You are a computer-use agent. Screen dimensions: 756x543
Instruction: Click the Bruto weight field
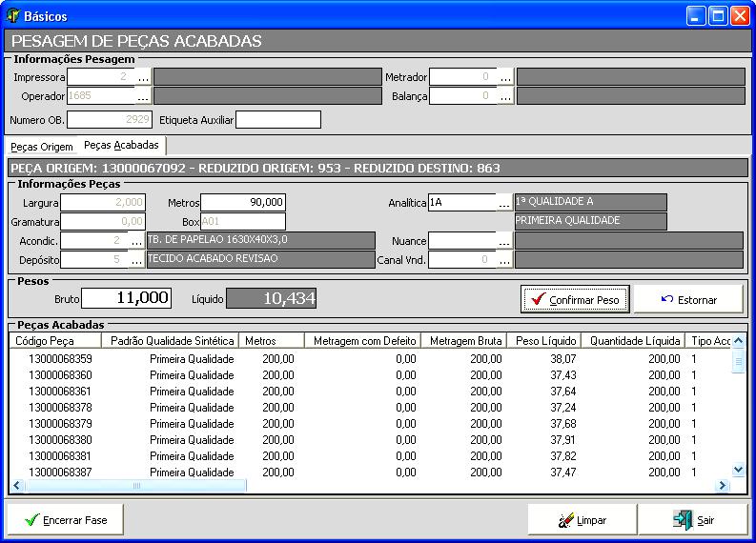point(126,298)
